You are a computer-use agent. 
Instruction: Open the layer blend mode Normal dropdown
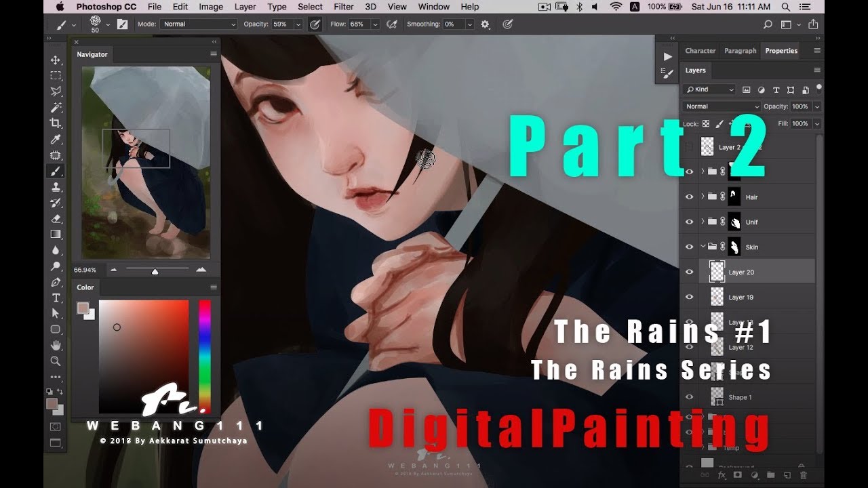pos(722,106)
